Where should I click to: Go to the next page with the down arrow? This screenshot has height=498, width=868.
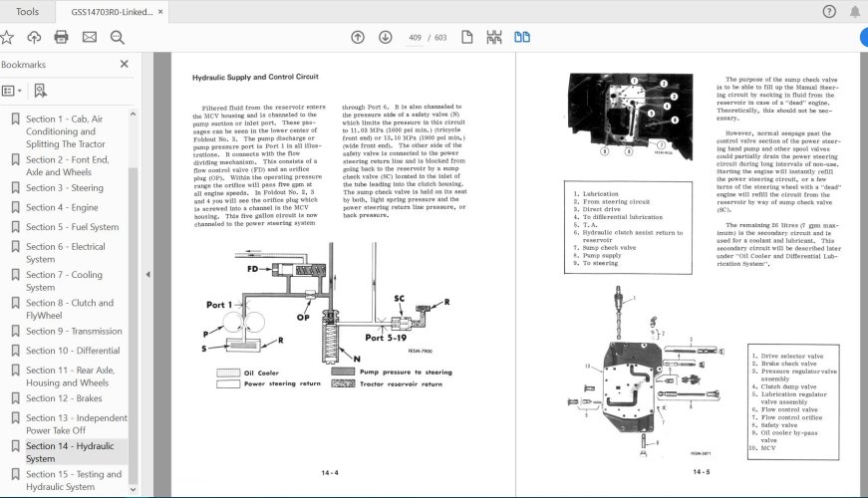[x=386, y=37]
